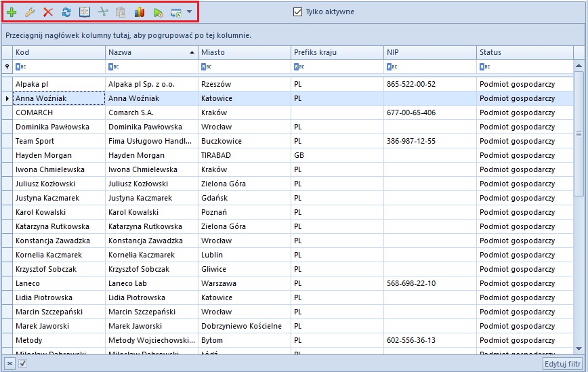Refresh the list with blue arrows icon
This screenshot has width=588, height=372.
(66, 12)
